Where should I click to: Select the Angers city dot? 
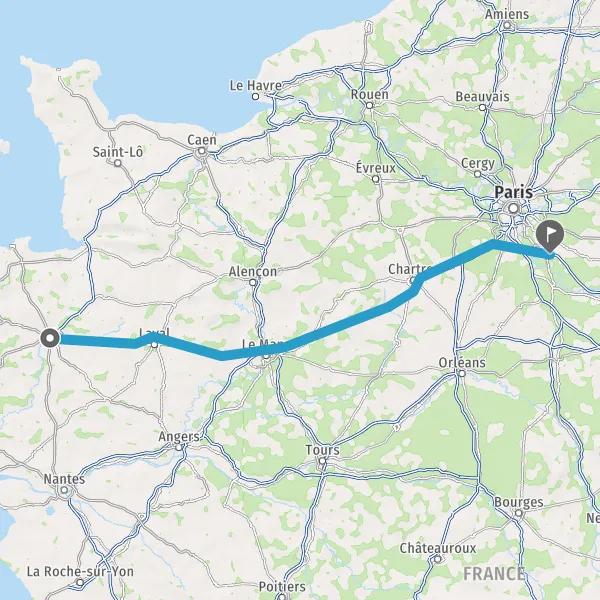[179, 447]
